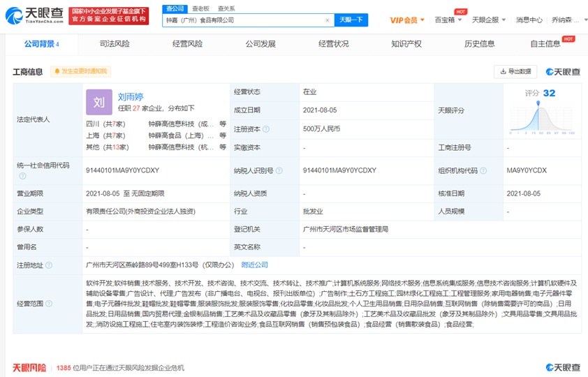
Task: Click credit code 91440101MA9Y0YCDXY under 统一社会信用代码
Action: pyautogui.click(x=123, y=170)
